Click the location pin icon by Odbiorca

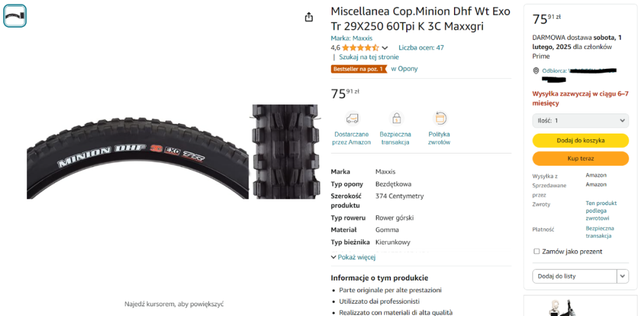click(536, 71)
